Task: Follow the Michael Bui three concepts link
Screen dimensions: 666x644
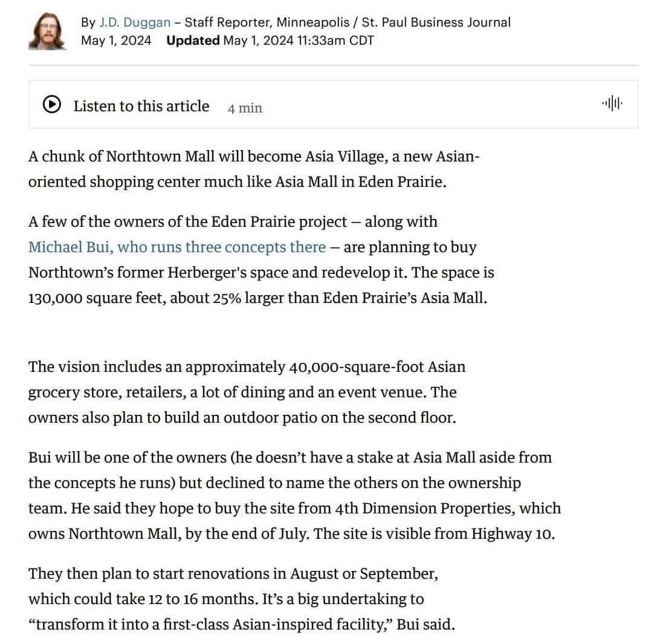Action: 177,247
